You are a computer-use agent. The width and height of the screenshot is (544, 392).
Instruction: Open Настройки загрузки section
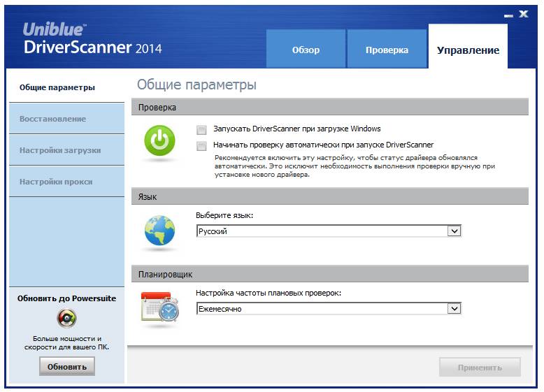coord(66,150)
